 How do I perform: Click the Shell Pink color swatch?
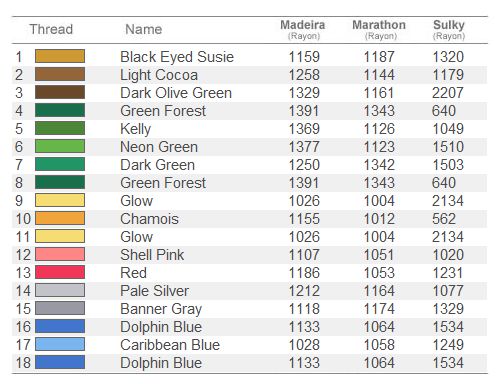[x=60, y=254]
